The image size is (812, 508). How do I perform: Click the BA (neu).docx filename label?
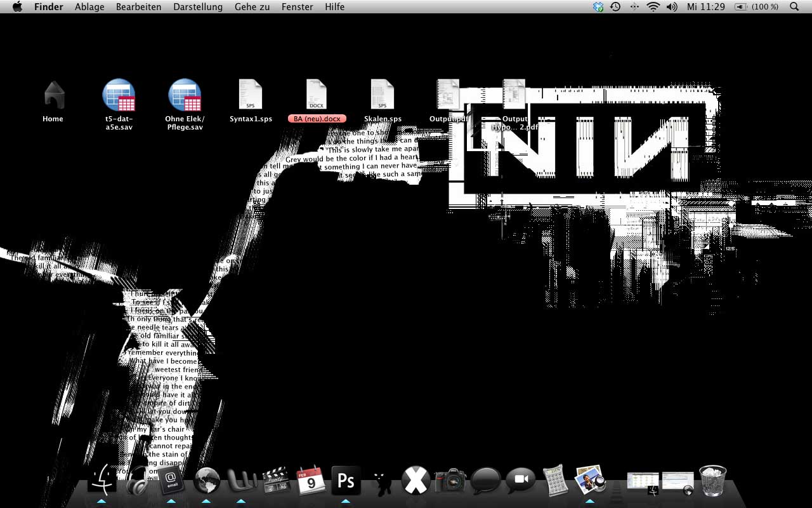point(317,119)
